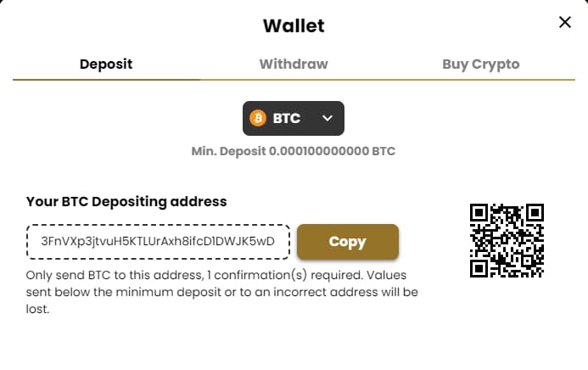Click the BTC deposit address field
Image resolution: width=588 pixels, height=370 pixels.
coord(158,241)
